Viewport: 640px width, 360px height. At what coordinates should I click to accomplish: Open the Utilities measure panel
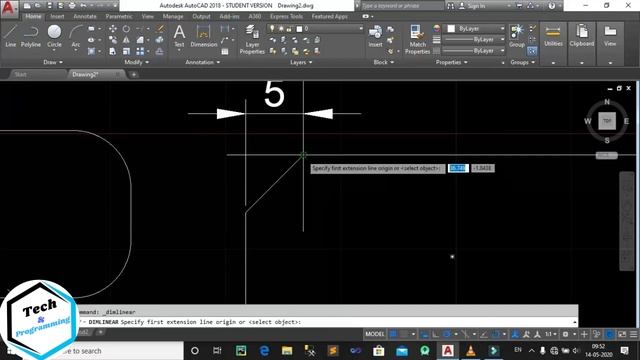[553, 36]
